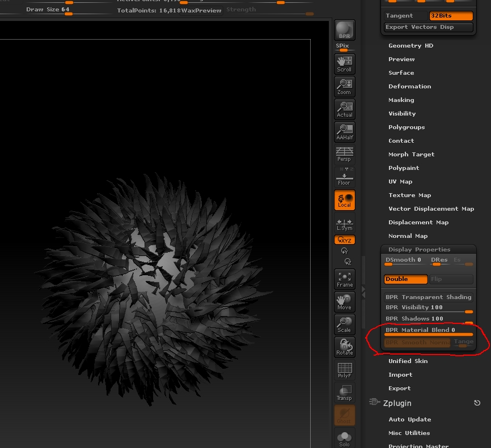This screenshot has width=491, height=448.
Task: Collapse the Display Properties section
Action: point(420,249)
